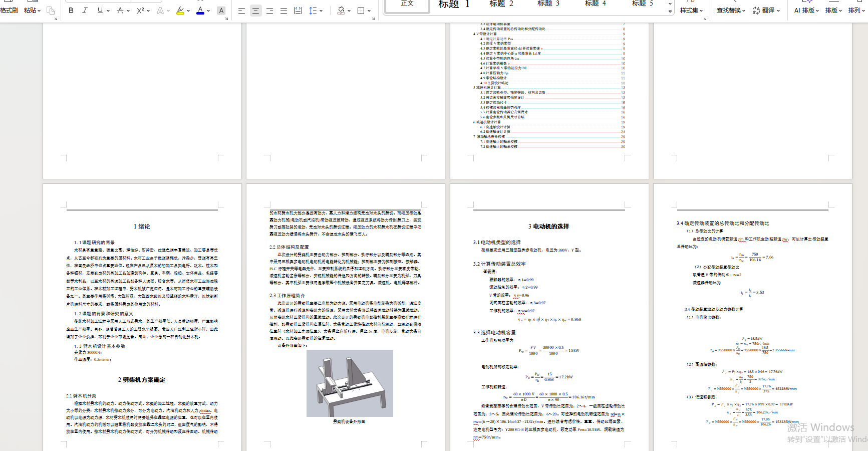This screenshot has height=451, width=868.
Task: Center align the paragraph
Action: 255,11
